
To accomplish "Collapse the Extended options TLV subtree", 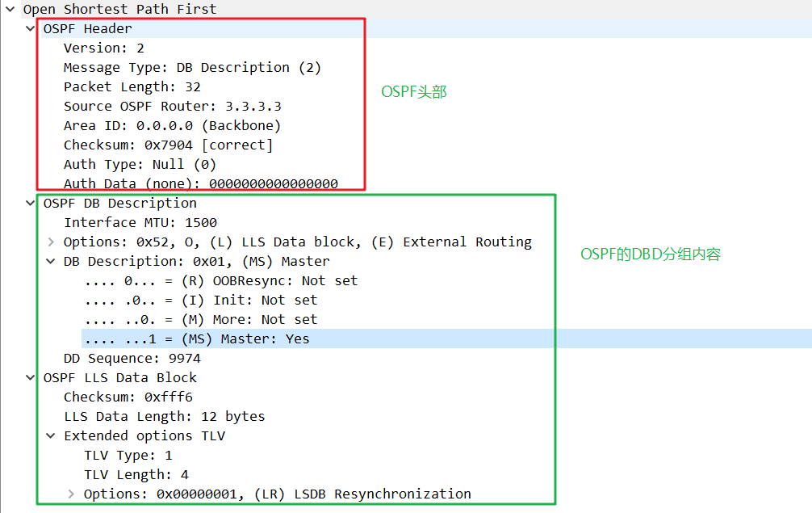I will pyautogui.click(x=50, y=435).
